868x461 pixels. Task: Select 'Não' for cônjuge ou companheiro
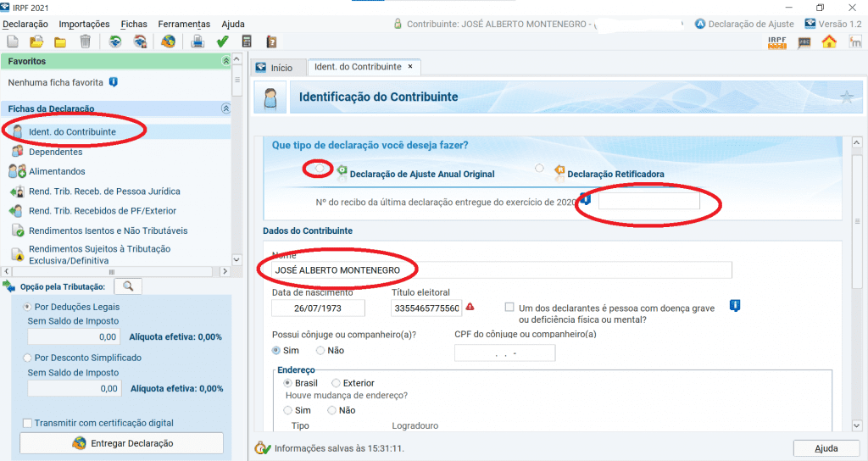click(320, 350)
